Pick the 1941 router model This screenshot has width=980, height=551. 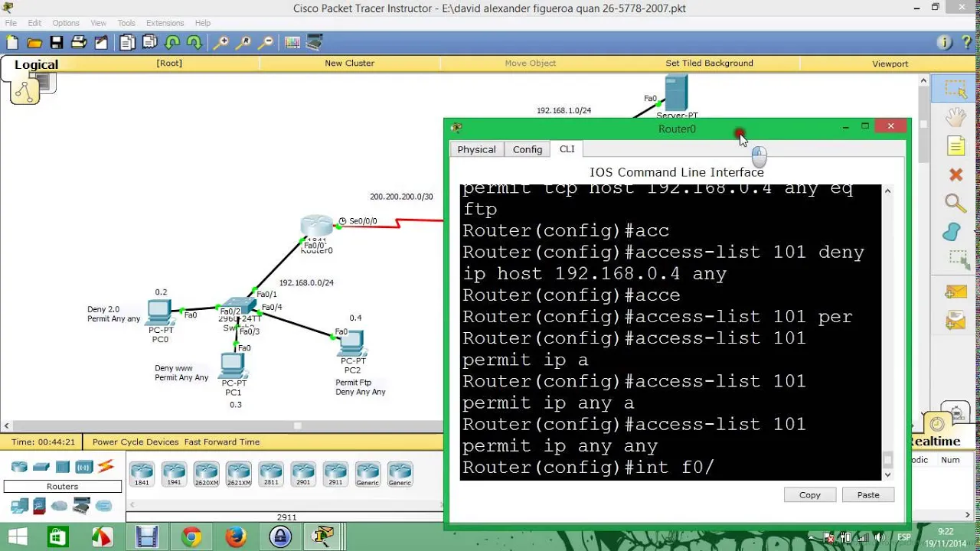click(x=174, y=474)
